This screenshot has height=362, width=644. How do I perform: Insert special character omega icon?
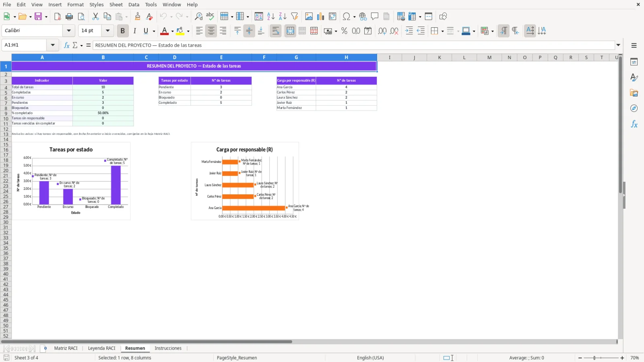346,16
